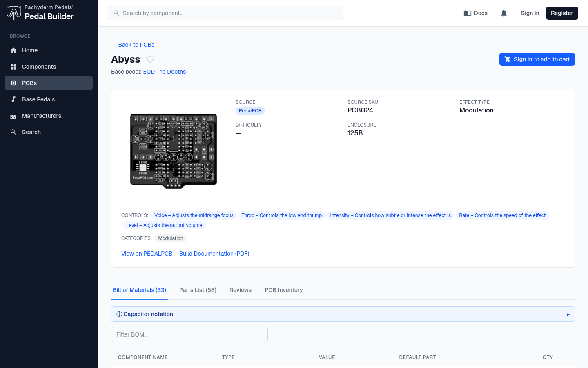This screenshot has width=588, height=368.
Task: Click the Docs link text
Action: coord(481,13)
